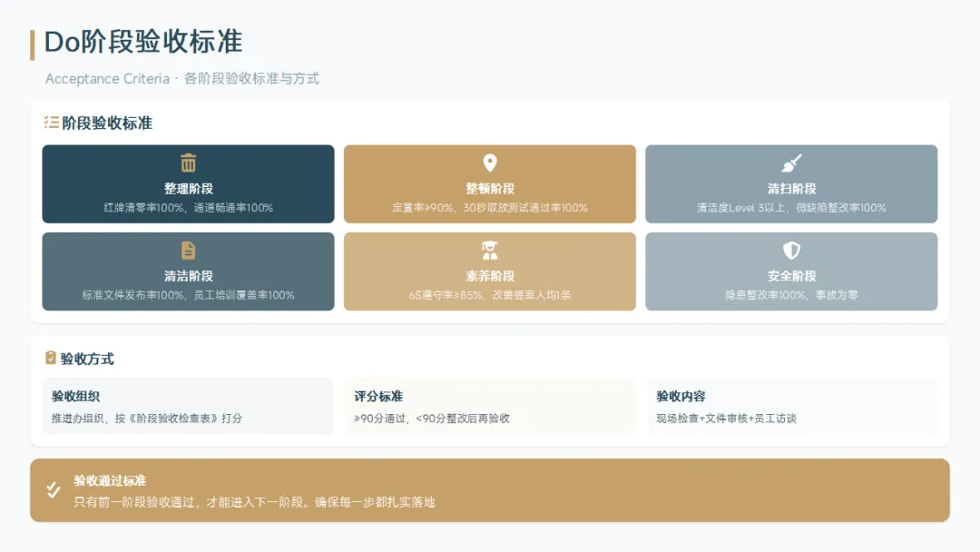Image resolution: width=980 pixels, height=552 pixels.
Task: Click text 现场检查+文件审核+员工访谈
Action: coord(726,419)
